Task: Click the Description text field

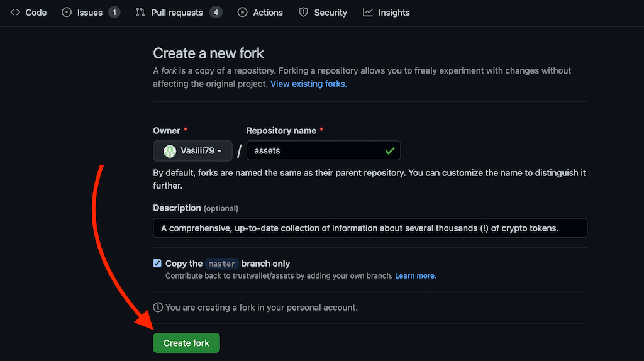Action: click(370, 228)
